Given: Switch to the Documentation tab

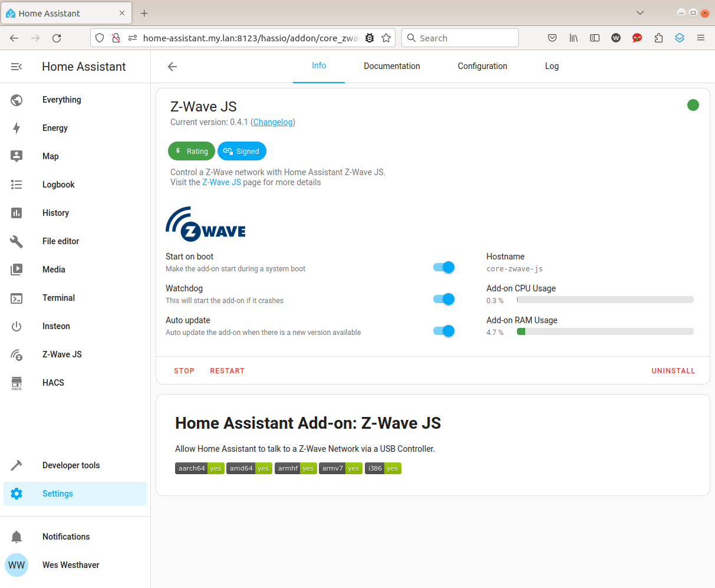Looking at the screenshot, I should click(392, 66).
